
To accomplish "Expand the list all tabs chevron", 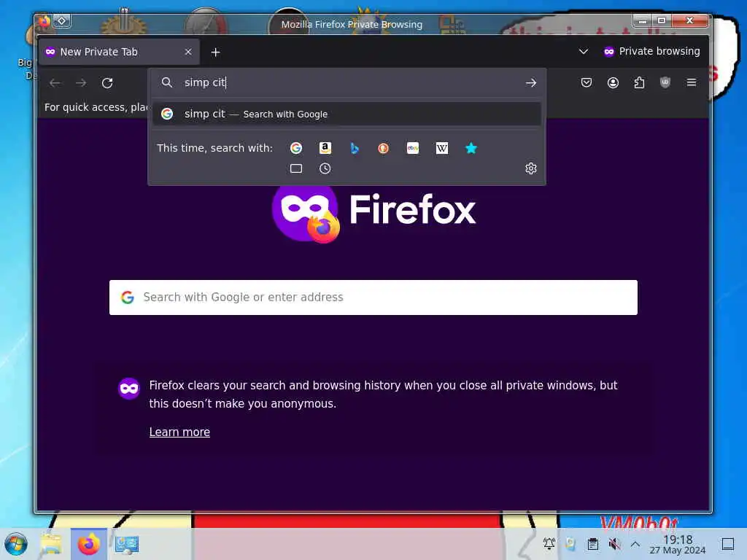I will [x=583, y=52].
